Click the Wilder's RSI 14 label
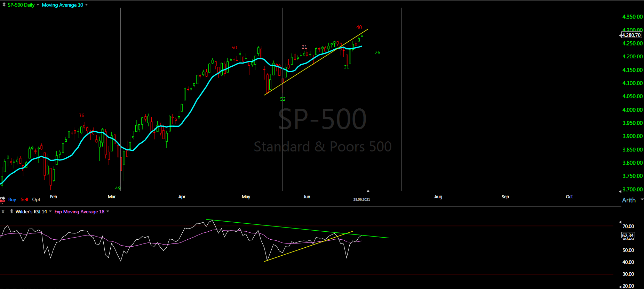Image resolution: width=644 pixels, height=289 pixels. (31, 212)
